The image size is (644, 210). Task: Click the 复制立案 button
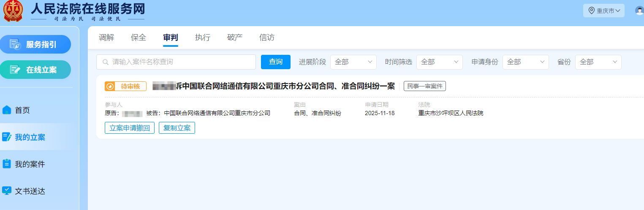177,128
